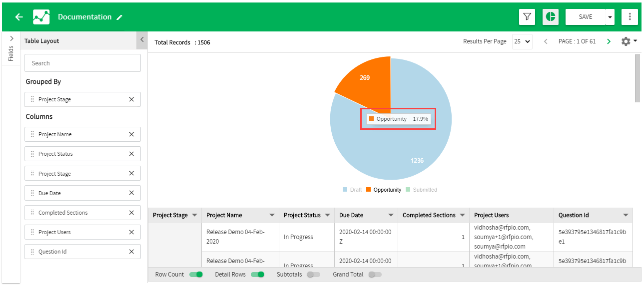Open the Save dropdown arrow

(x=610, y=17)
